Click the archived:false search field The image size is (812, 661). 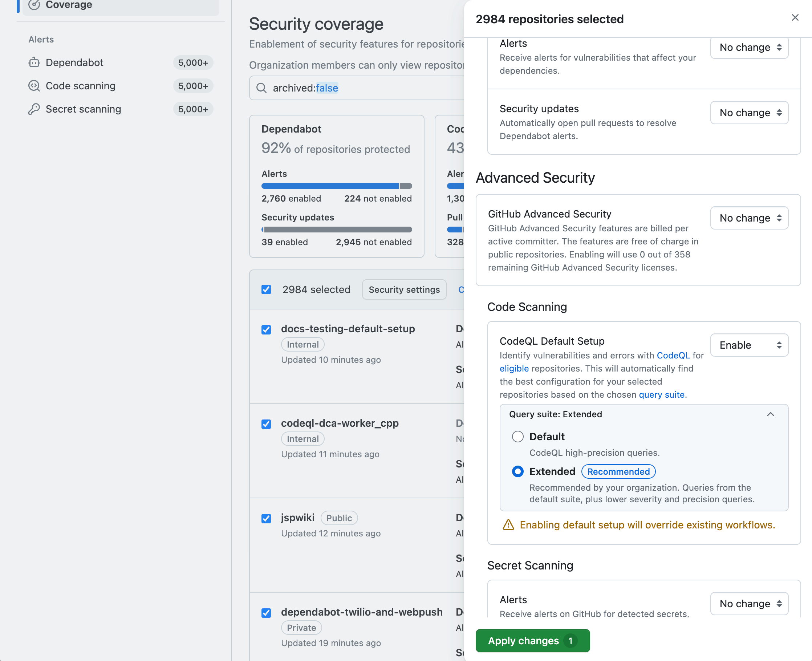[305, 88]
